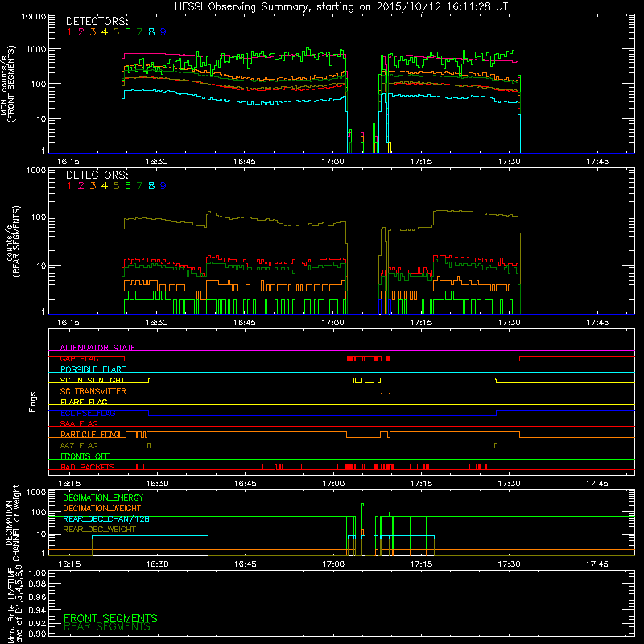
Task: Click the 'counts/s (REAR SEGMENTS)' axis title
Action: coord(12,241)
